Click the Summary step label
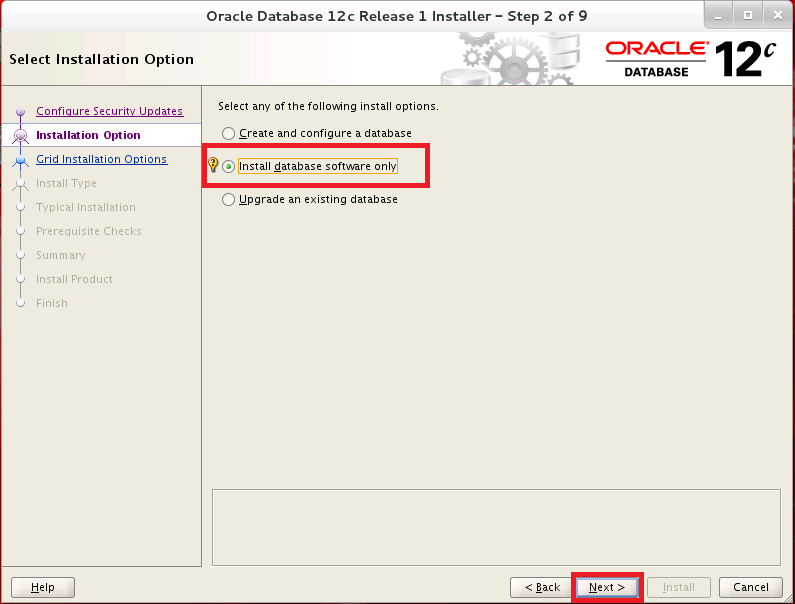Viewport: 795px width, 604px height. 60,255
